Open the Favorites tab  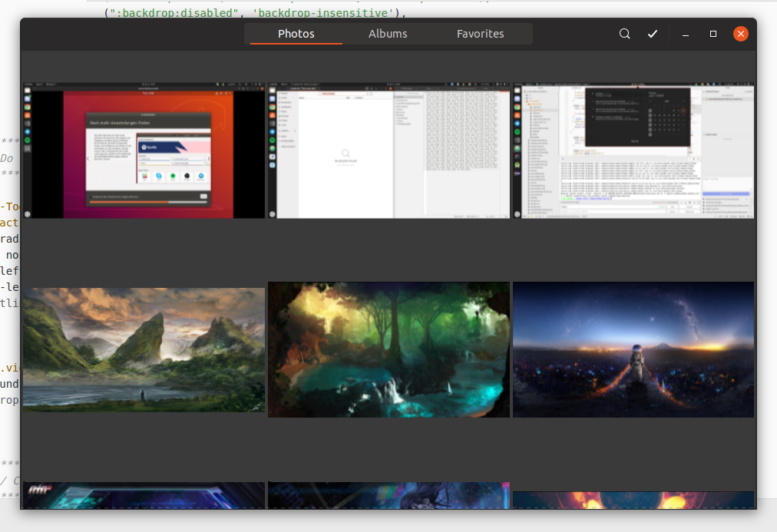click(x=480, y=34)
